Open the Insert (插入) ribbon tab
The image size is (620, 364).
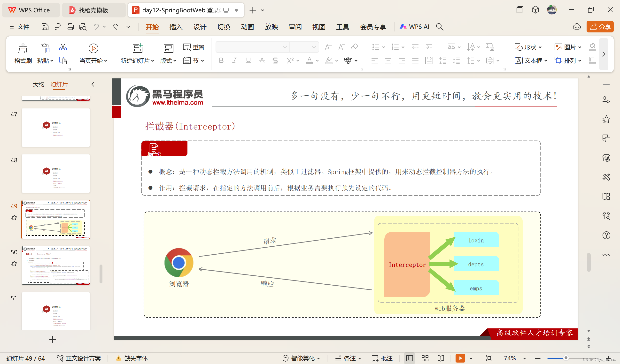[x=176, y=27]
